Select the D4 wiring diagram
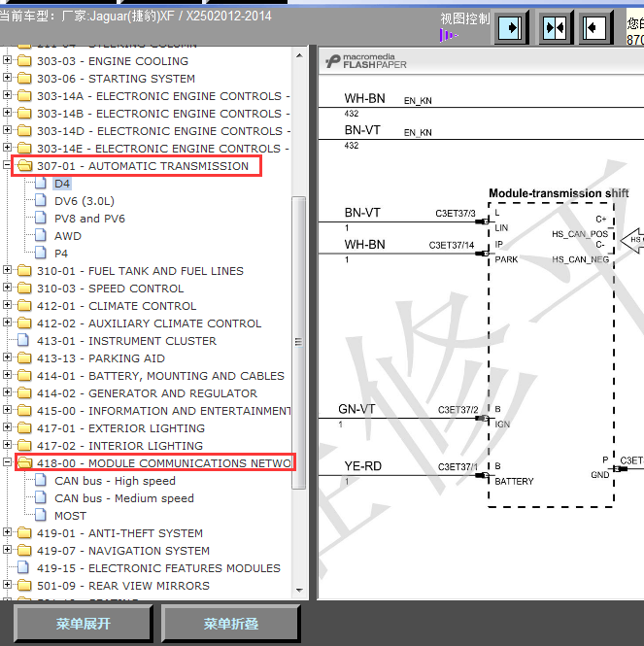Image resolution: width=644 pixels, height=646 pixels. (x=62, y=184)
